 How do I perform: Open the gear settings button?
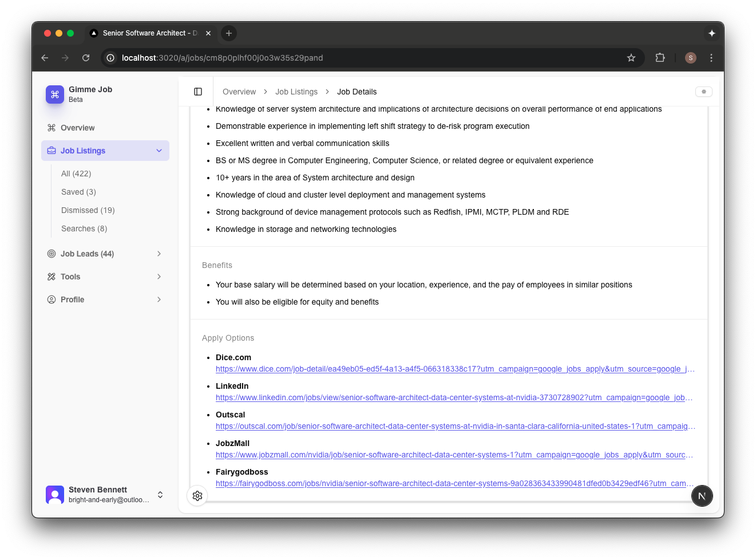(197, 496)
